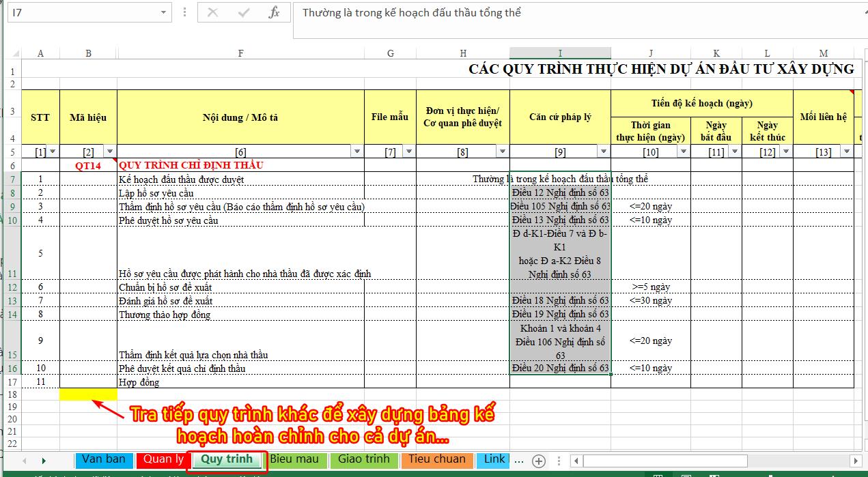Select the yellow highlighted cell in column B
The width and height of the screenshot is (868, 477).
pos(88,394)
